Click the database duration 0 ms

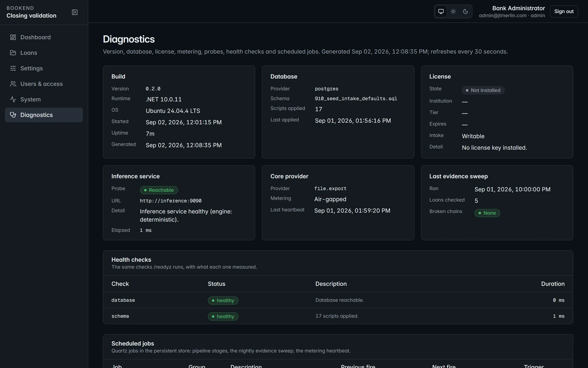point(559,300)
